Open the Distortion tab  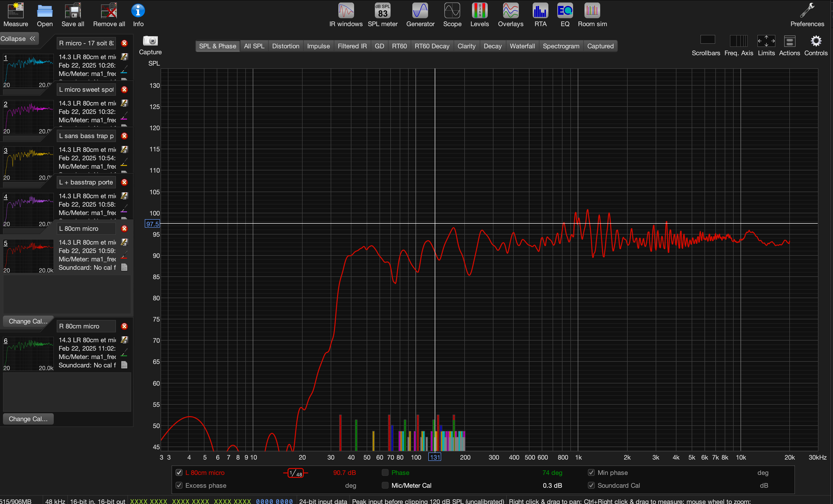click(x=286, y=46)
